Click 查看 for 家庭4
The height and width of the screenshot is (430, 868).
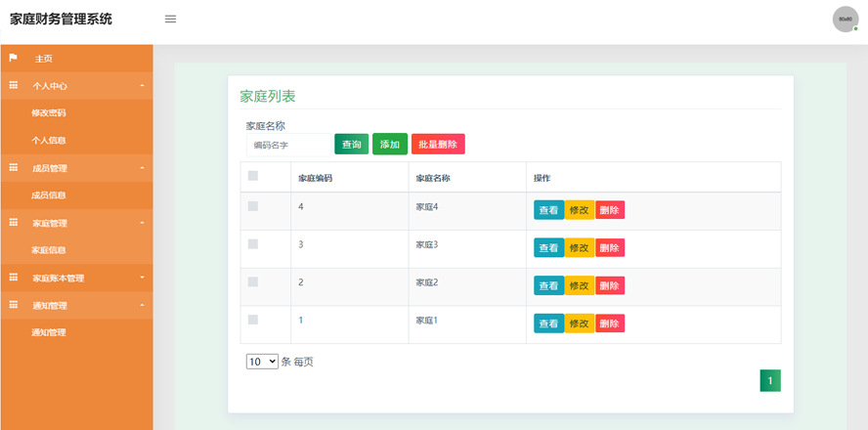548,210
